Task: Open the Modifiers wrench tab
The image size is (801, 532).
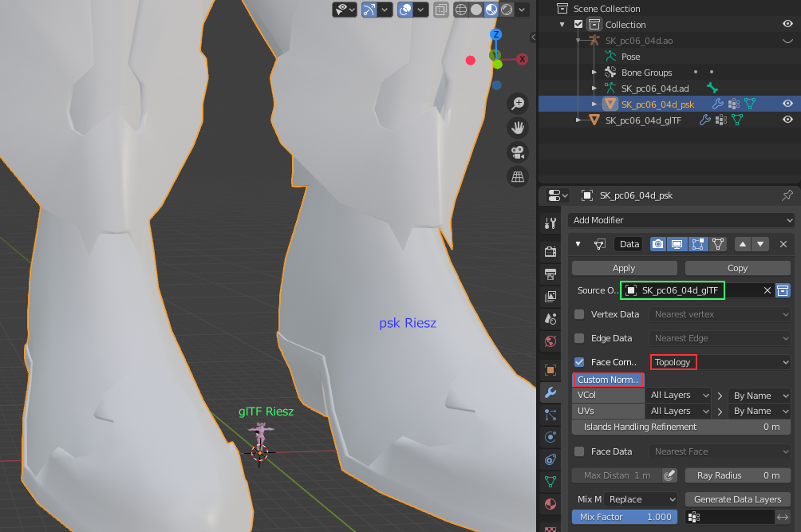Action: [x=550, y=392]
